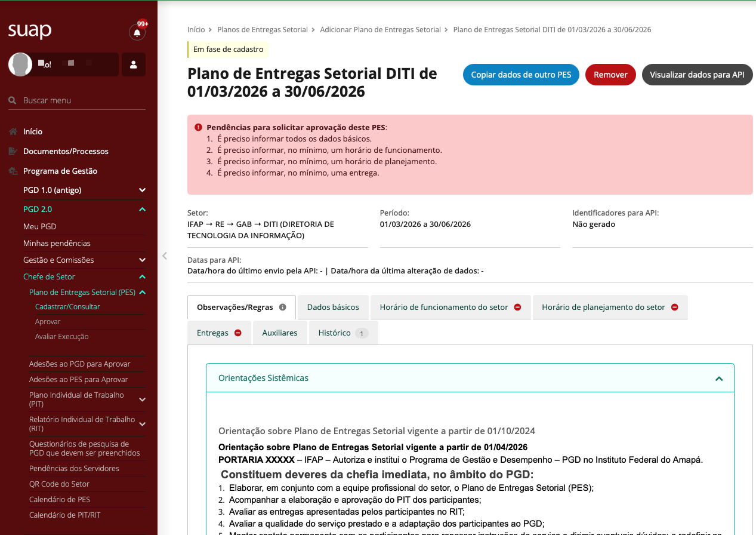Open the Entregas tab

213,333
